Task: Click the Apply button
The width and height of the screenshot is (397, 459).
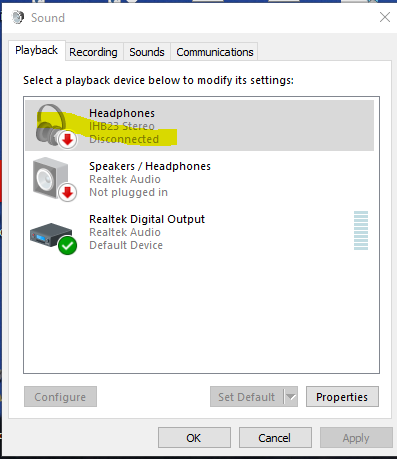Action: pyautogui.click(x=356, y=438)
